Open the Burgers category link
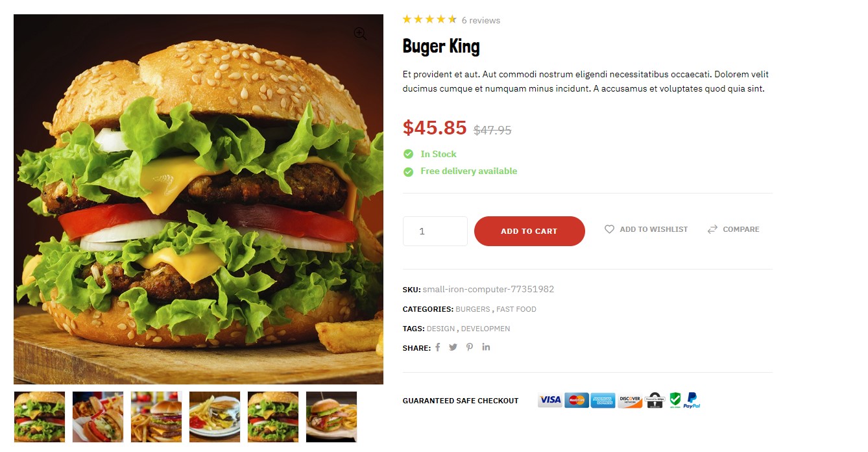Screen dimensions: 868x452 473,309
